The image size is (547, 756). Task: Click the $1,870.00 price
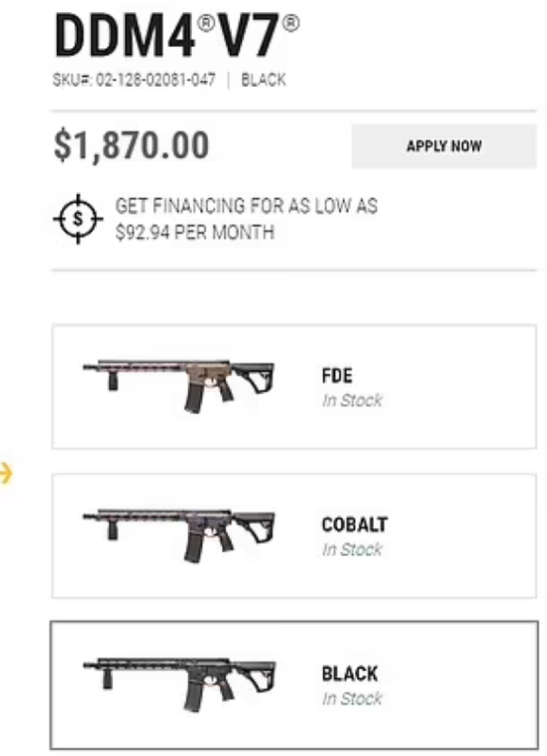132,146
